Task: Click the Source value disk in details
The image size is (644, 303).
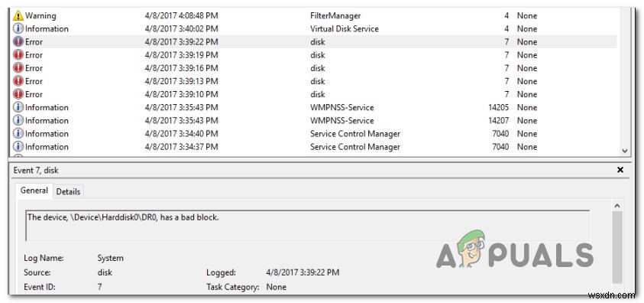Action: (x=105, y=272)
